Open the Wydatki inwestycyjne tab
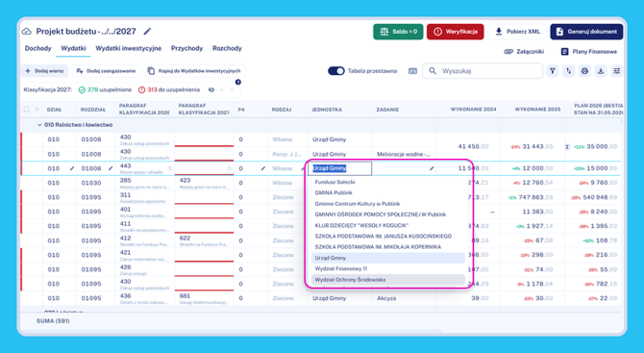Viewport: 644px width, 353px height. coord(129,48)
